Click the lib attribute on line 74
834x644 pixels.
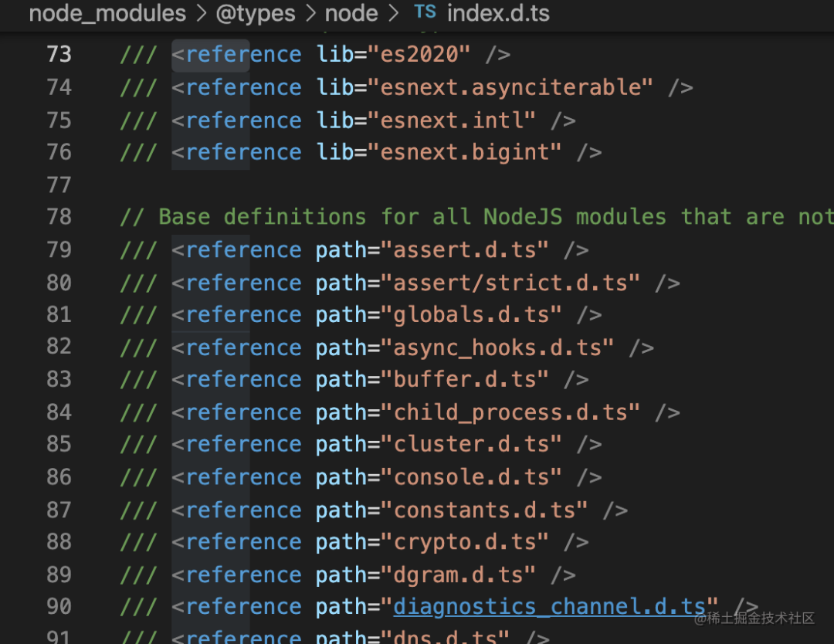tap(335, 87)
